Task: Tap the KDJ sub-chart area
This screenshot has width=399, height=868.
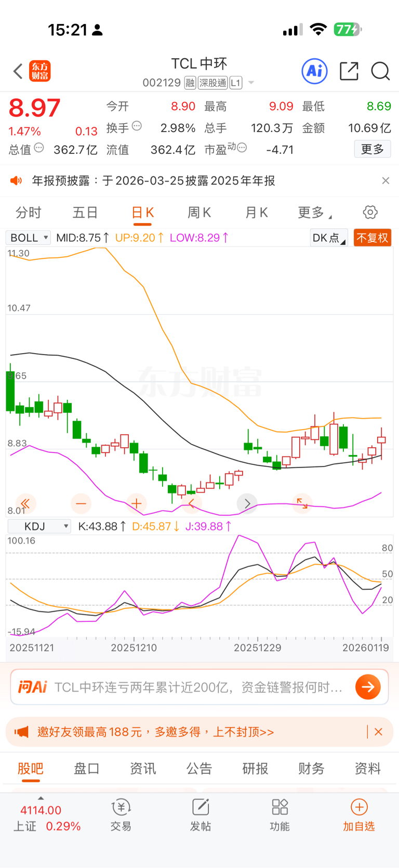Action: [x=199, y=586]
